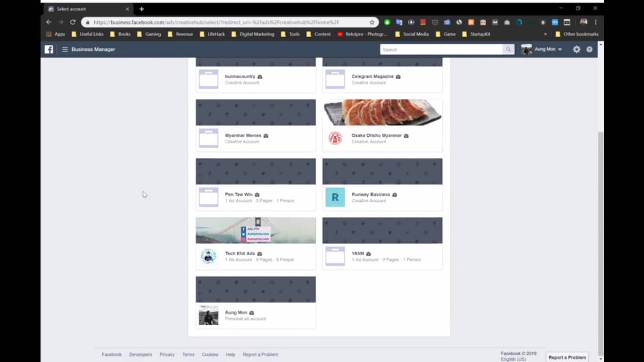Click the Pan Taw Win placeholder icon

(208, 197)
